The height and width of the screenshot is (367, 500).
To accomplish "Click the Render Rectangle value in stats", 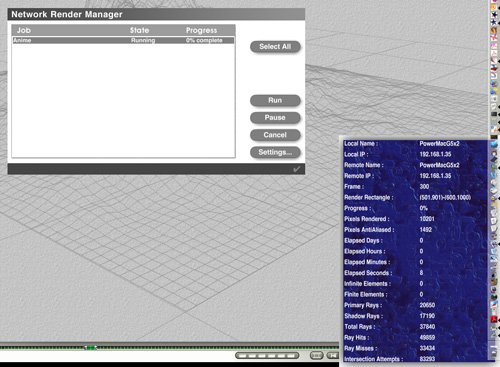I will pos(445,197).
